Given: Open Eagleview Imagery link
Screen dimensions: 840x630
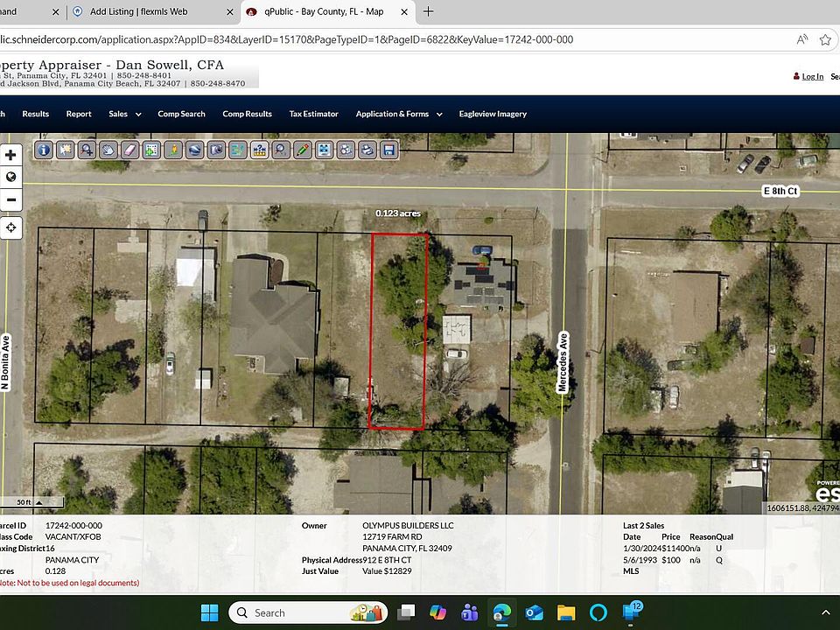Looking at the screenshot, I should (x=493, y=114).
